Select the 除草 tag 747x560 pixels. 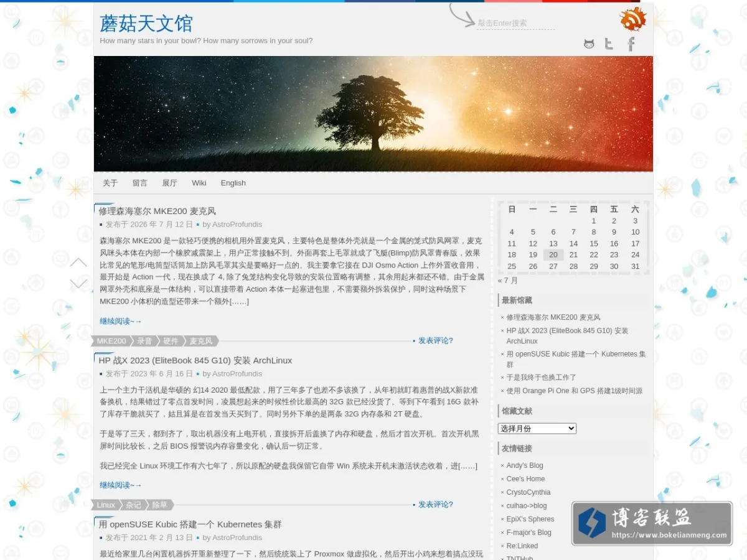coord(160,505)
